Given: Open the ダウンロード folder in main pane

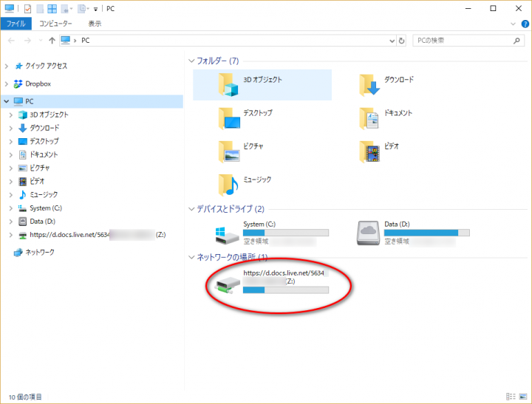Looking at the screenshot, I should click(x=370, y=84).
